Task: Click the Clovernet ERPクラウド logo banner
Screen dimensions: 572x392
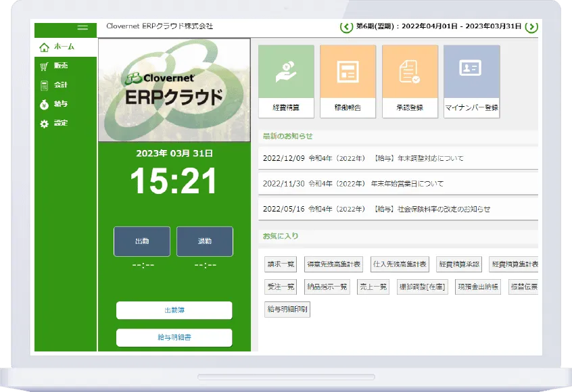Action: 174,90
